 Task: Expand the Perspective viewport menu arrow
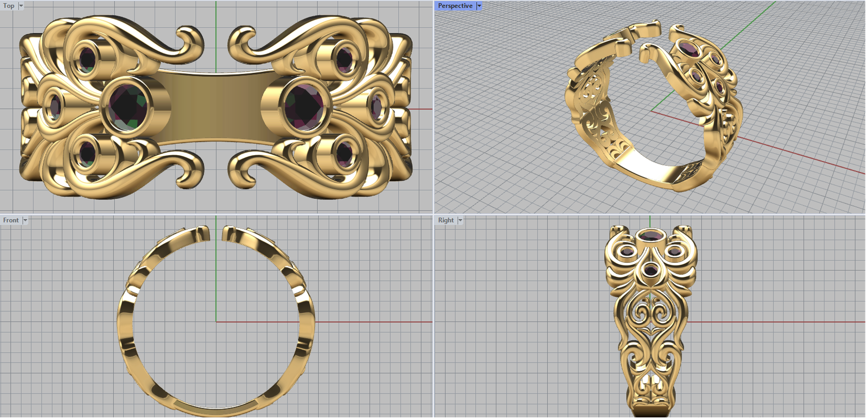[x=479, y=6]
